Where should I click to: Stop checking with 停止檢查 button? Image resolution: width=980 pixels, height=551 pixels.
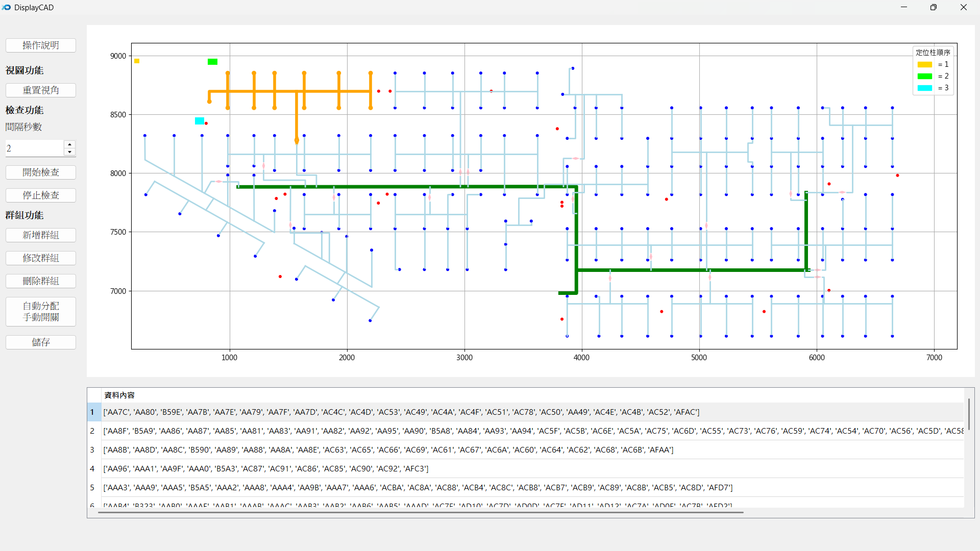(41, 195)
